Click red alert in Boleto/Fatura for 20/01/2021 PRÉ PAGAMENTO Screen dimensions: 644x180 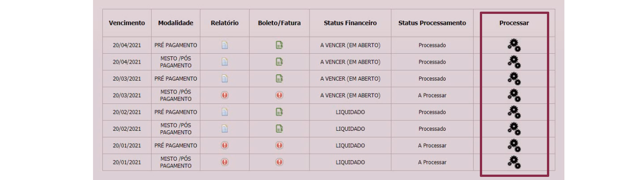click(x=279, y=146)
